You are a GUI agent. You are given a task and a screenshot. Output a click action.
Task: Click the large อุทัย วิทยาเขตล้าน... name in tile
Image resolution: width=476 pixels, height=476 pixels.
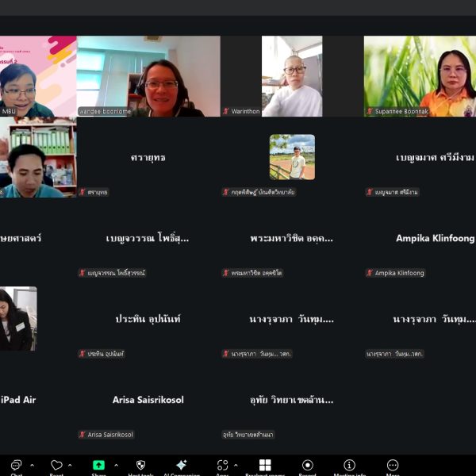pos(292,400)
